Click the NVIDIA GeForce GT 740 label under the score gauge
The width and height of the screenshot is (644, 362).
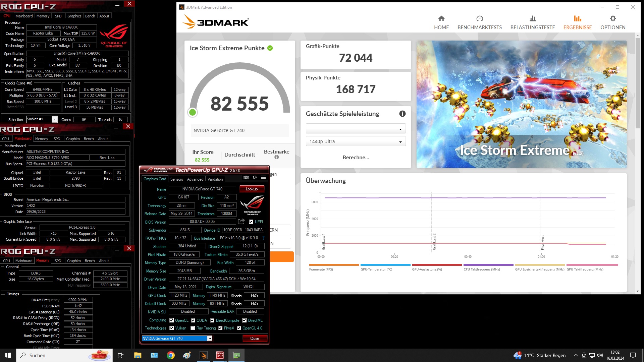pyautogui.click(x=239, y=130)
